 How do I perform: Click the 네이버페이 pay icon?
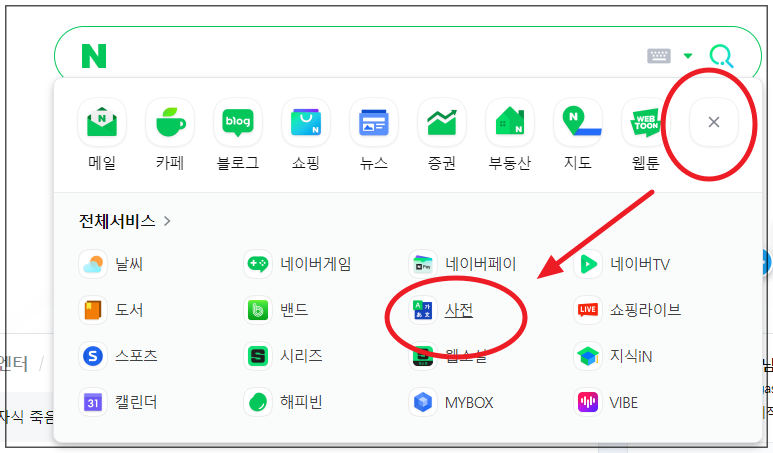[x=423, y=264]
